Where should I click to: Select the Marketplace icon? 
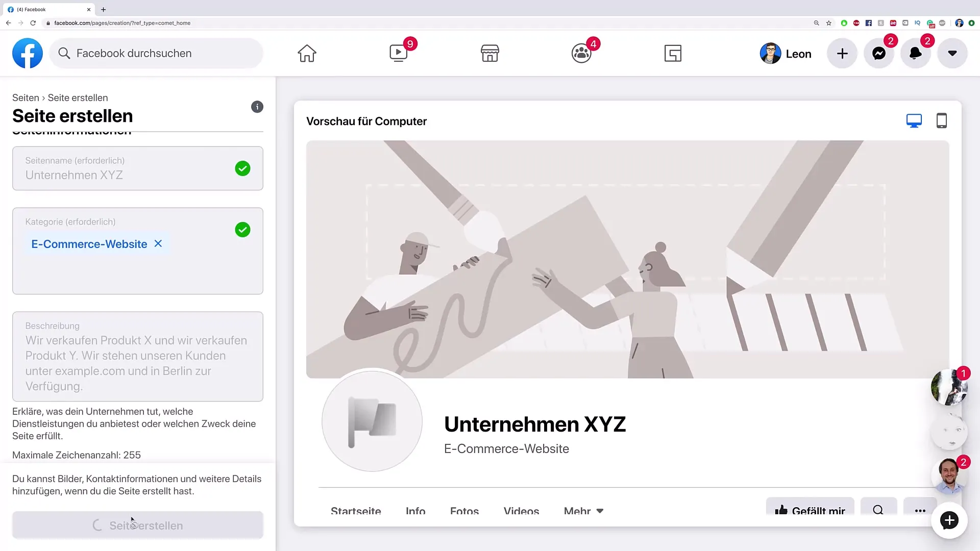[x=489, y=53]
